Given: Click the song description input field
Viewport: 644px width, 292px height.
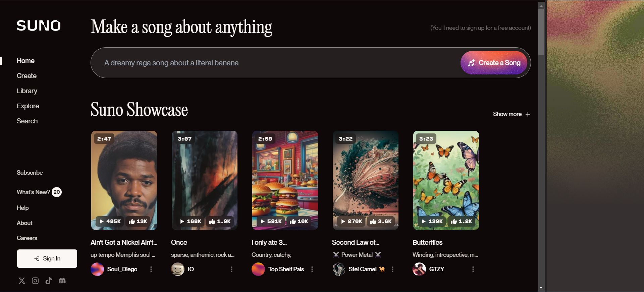Looking at the screenshot, I should 275,63.
